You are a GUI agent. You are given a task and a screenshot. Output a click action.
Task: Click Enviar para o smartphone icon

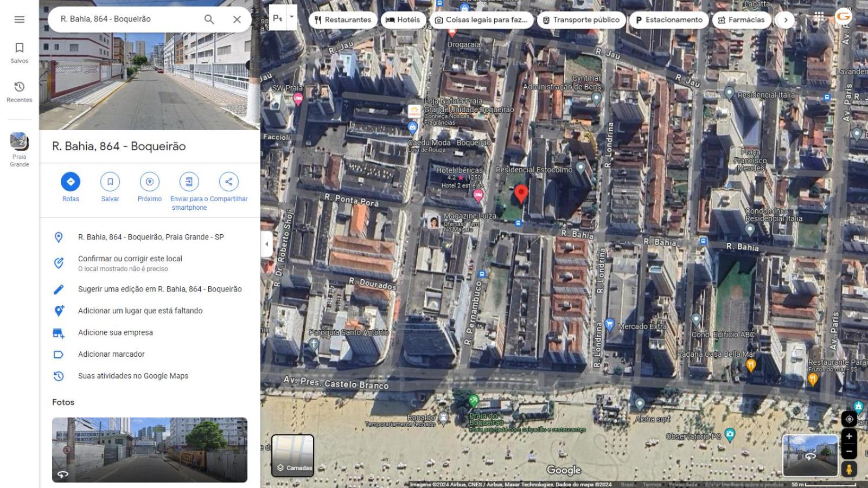[189, 182]
